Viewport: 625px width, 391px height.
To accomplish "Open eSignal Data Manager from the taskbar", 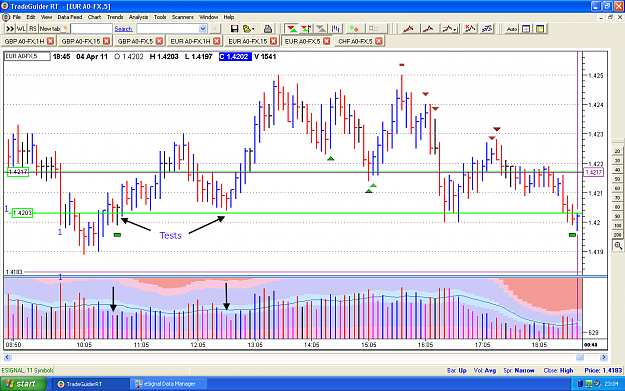I will 169,384.
